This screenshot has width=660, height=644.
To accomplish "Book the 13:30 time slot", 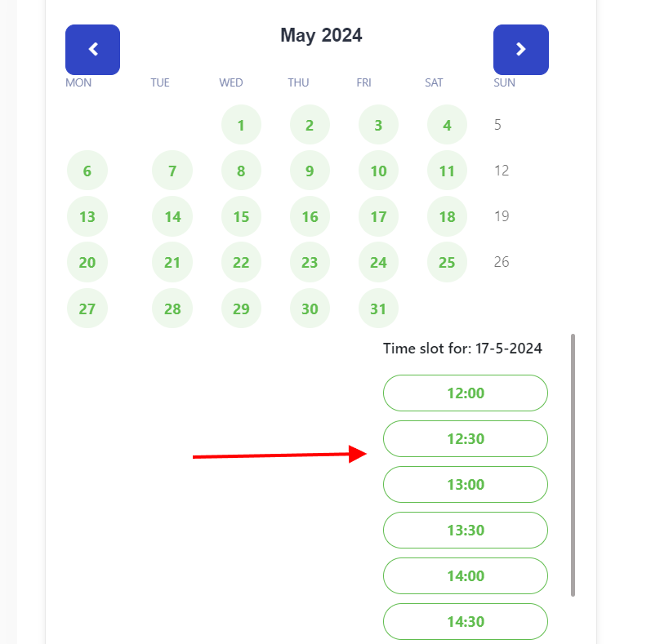I will [x=465, y=531].
